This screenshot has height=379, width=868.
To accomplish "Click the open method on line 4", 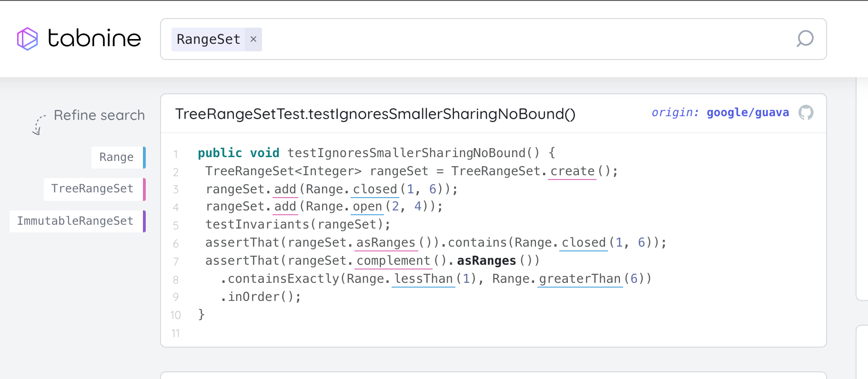I will pos(367,206).
